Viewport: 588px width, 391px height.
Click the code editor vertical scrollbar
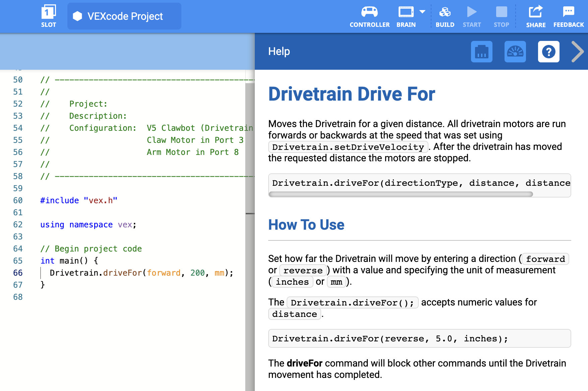point(250,148)
